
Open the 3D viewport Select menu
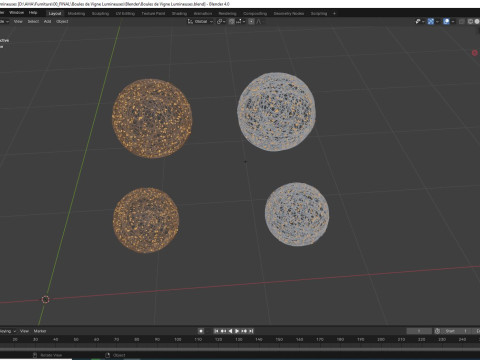[x=33, y=21]
